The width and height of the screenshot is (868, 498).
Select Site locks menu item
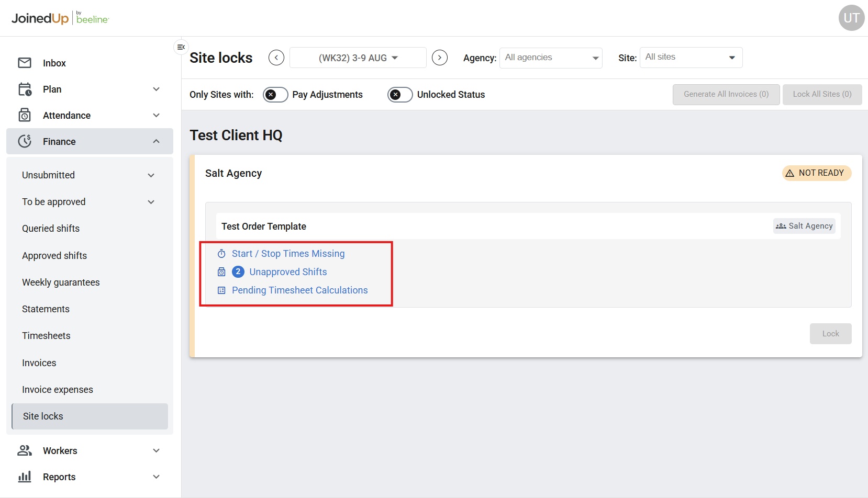click(90, 416)
